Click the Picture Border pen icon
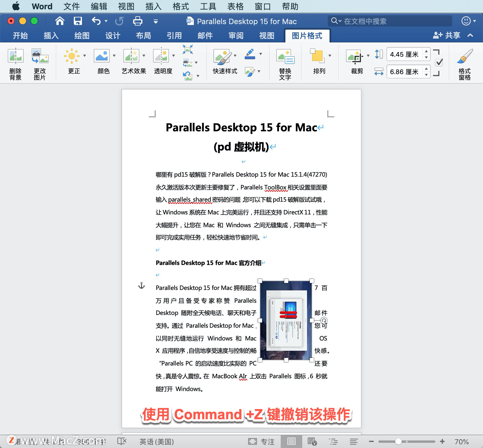 [x=250, y=54]
